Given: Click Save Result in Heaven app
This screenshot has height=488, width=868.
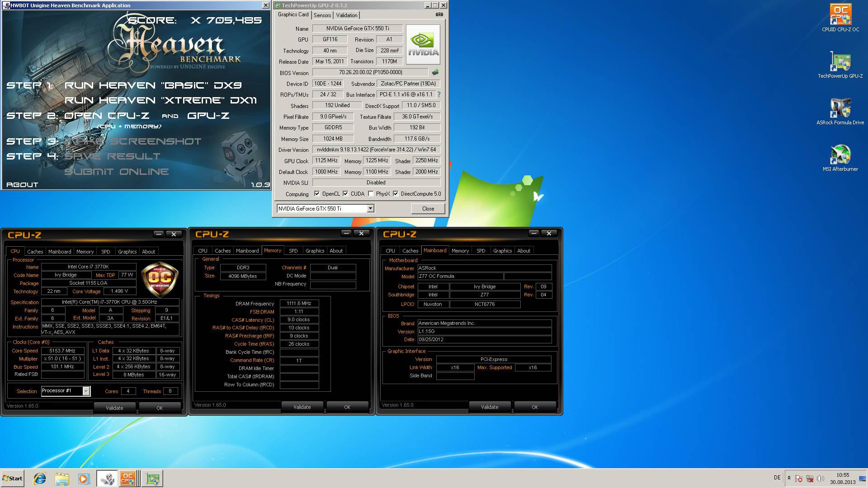Looking at the screenshot, I should point(112,156).
